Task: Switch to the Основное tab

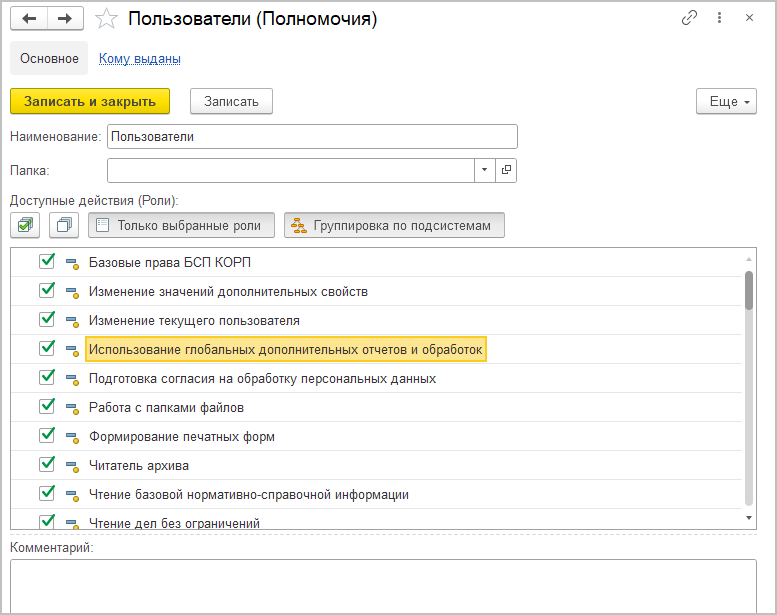Action: point(49,58)
